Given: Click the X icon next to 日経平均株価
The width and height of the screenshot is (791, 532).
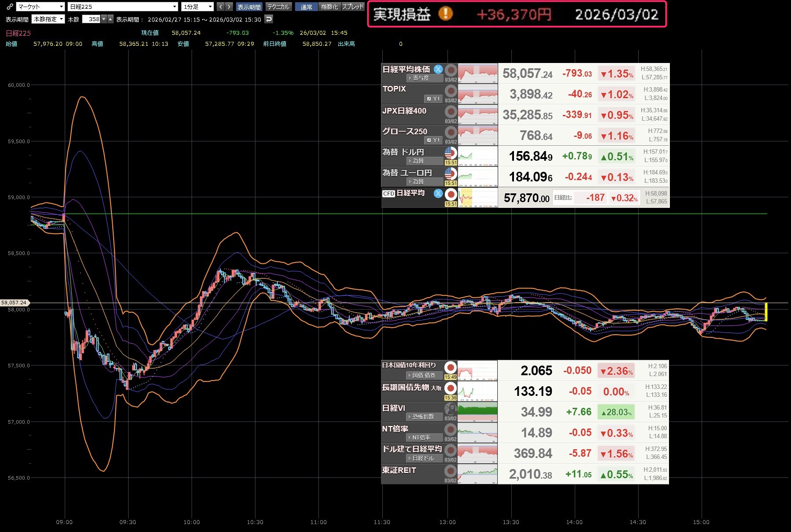Looking at the screenshot, I should [438, 69].
